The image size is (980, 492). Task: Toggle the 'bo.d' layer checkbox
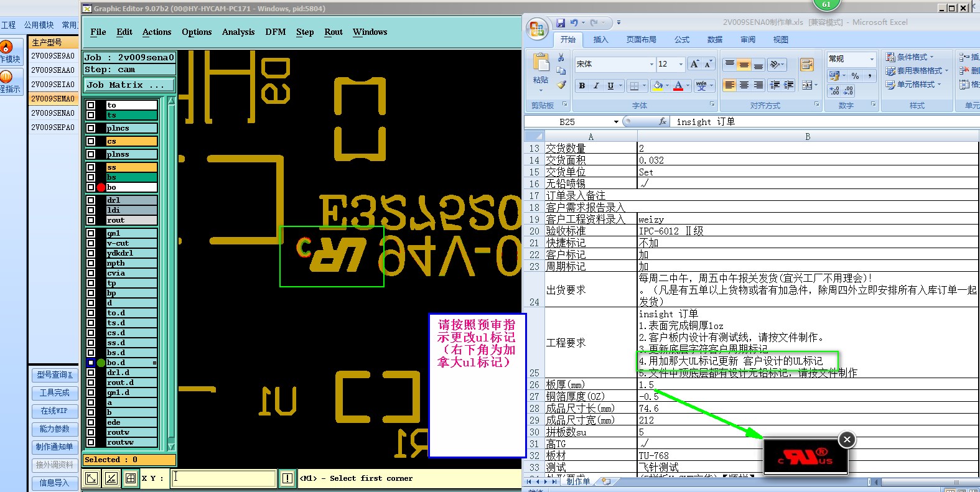pyautogui.click(x=91, y=363)
